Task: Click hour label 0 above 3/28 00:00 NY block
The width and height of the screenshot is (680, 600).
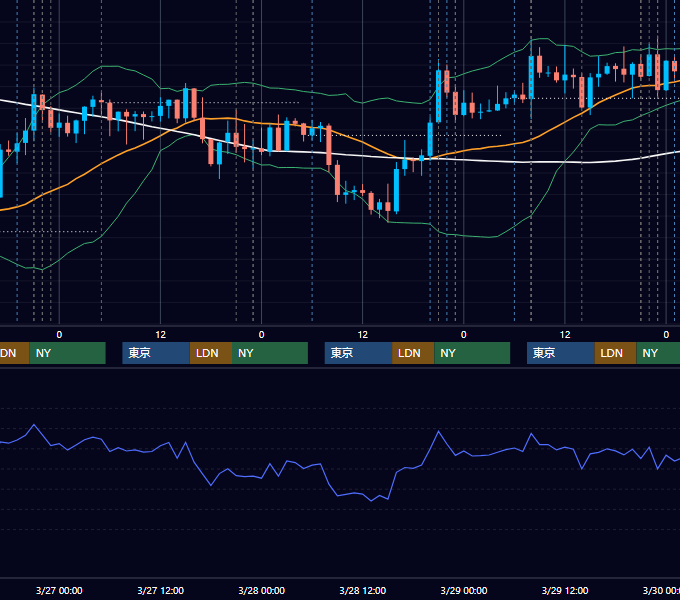Action: point(262,335)
